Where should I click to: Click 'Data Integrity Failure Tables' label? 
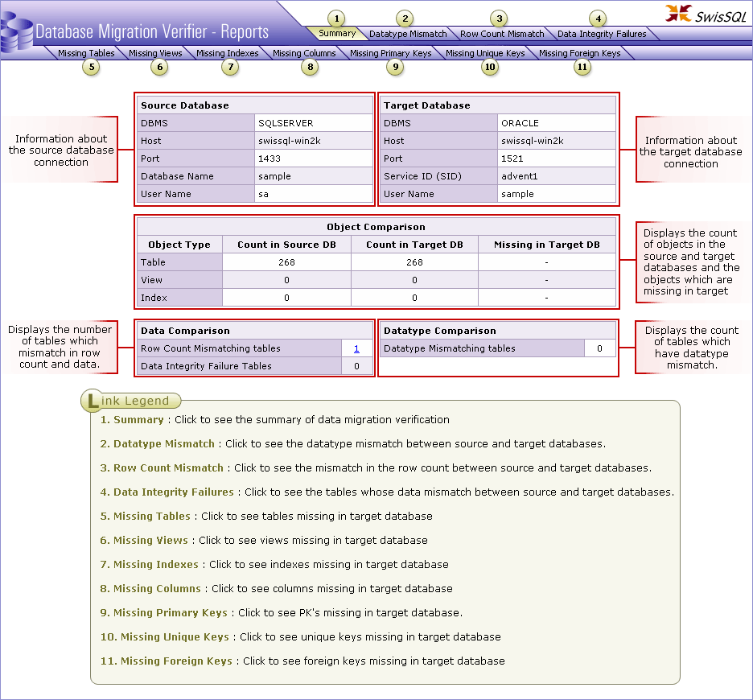pyautogui.click(x=206, y=366)
